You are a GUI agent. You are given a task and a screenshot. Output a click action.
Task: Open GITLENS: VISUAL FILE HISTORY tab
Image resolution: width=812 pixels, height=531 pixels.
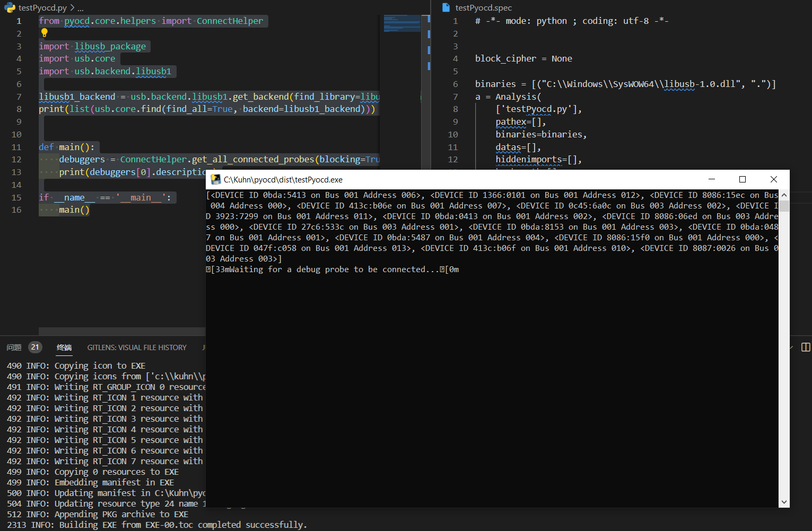click(137, 347)
